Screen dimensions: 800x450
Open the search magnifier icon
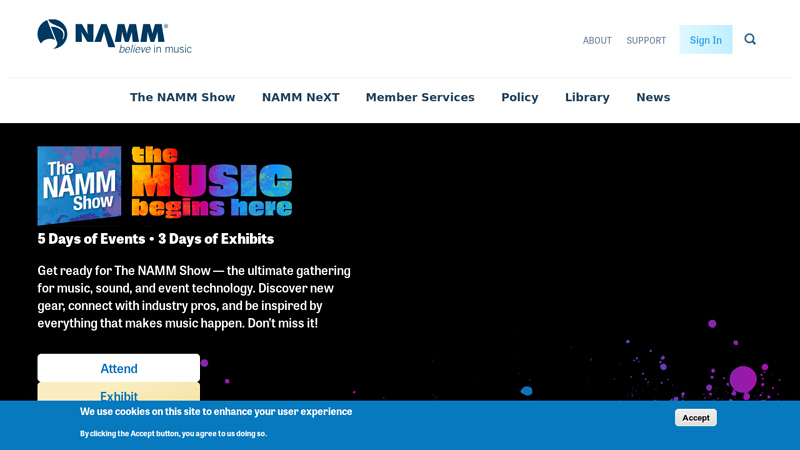(x=749, y=39)
